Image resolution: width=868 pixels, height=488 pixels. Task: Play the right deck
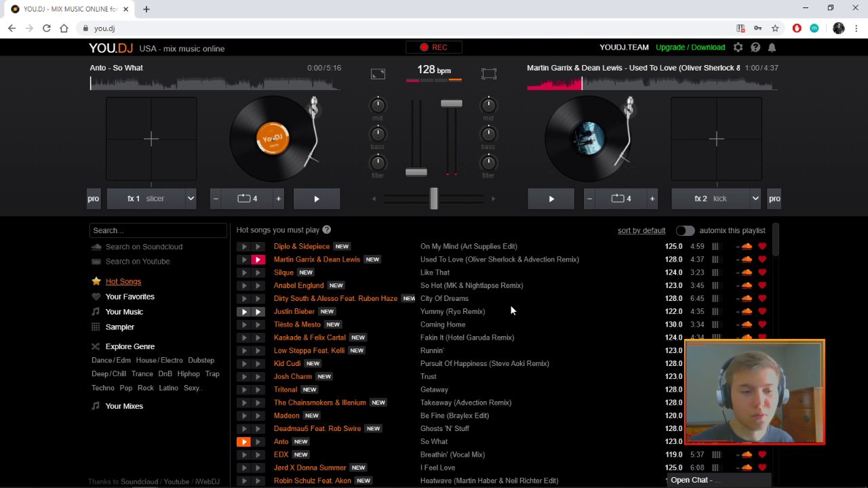(551, 199)
